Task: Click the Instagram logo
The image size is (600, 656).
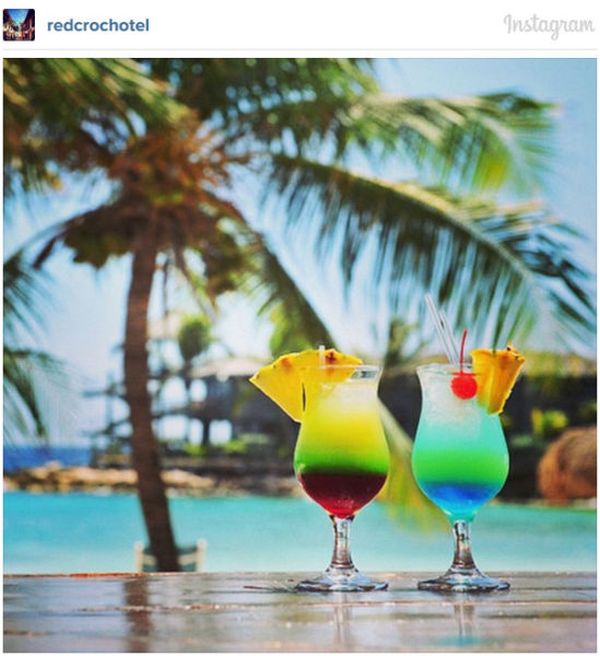Action: click(x=549, y=26)
